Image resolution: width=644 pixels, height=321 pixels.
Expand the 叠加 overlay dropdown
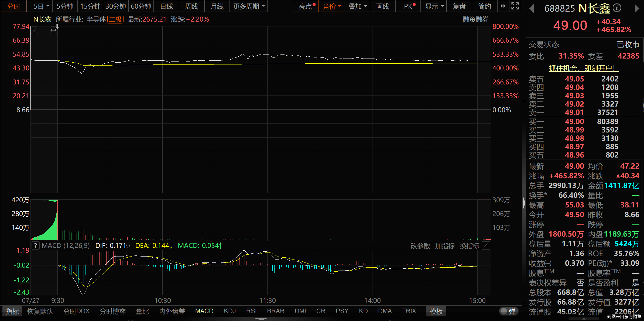(357, 6)
